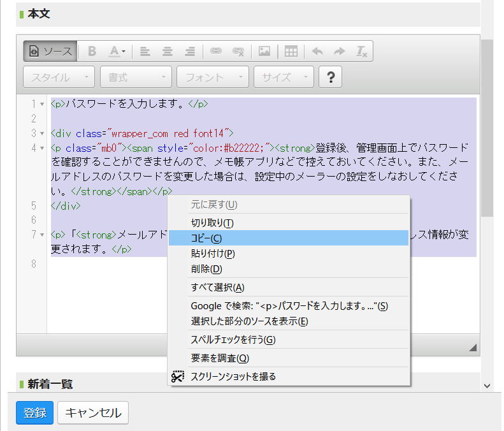Viewport: 504px width, 431px height.
Task: Click the Bold formatting icon
Action: pyautogui.click(x=92, y=51)
